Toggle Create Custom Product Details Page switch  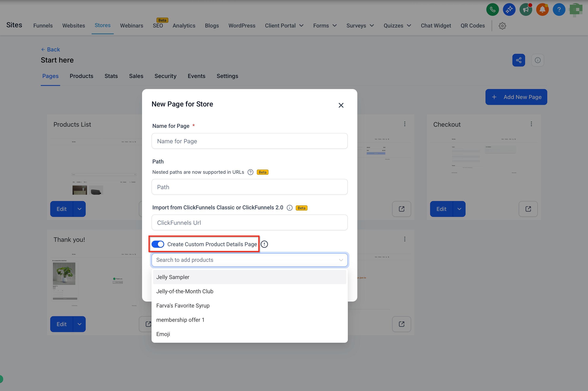tap(158, 244)
